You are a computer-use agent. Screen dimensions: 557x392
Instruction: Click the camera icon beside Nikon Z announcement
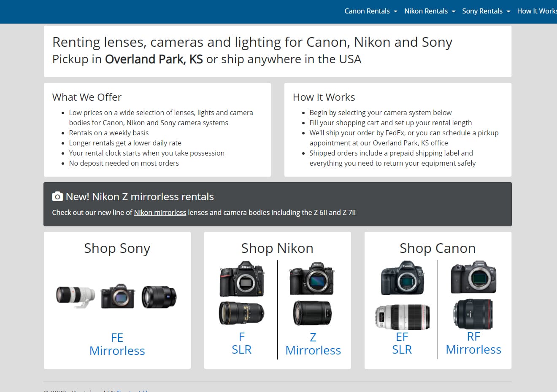pos(57,196)
